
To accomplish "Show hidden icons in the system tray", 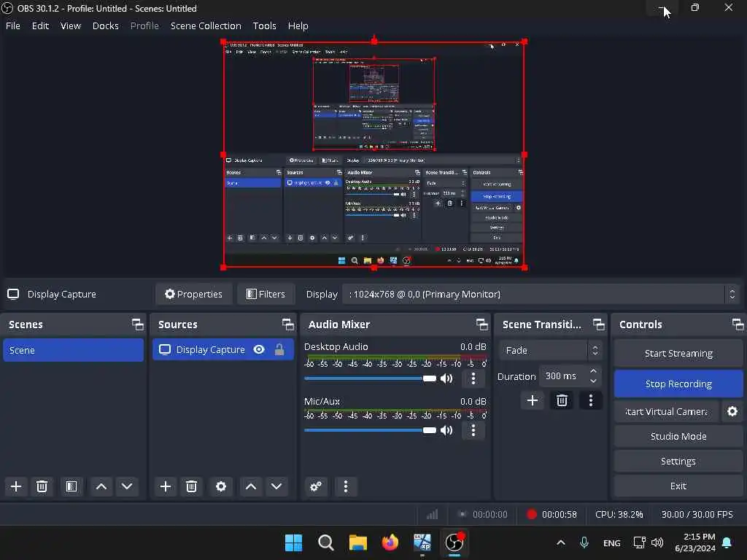I will tap(561, 542).
